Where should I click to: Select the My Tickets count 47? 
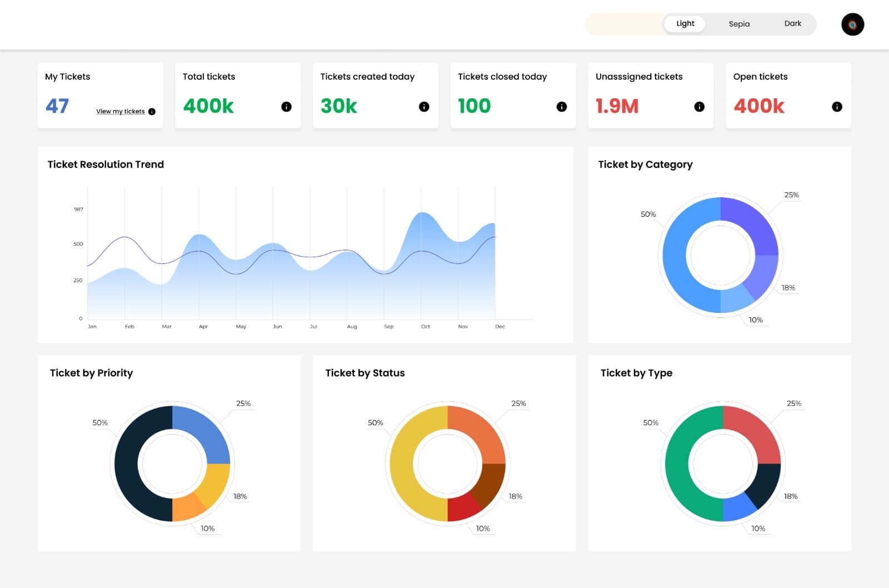[57, 106]
